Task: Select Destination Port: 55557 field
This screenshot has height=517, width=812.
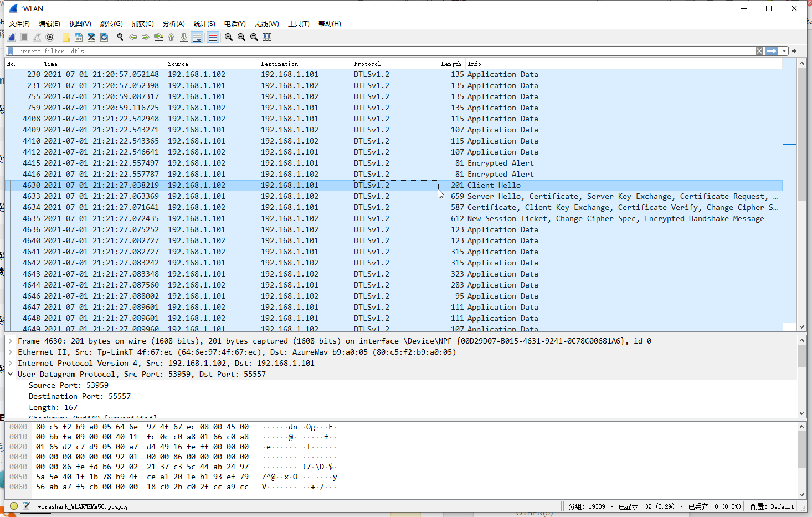Action: pos(80,396)
